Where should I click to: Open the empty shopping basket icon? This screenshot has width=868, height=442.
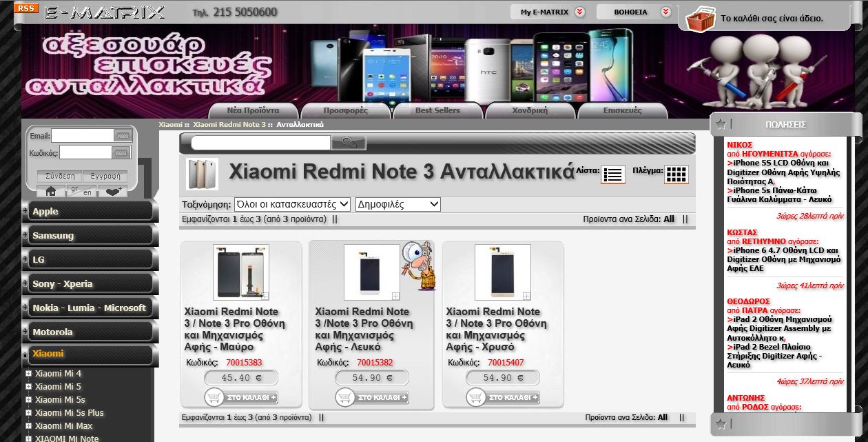[x=701, y=19]
